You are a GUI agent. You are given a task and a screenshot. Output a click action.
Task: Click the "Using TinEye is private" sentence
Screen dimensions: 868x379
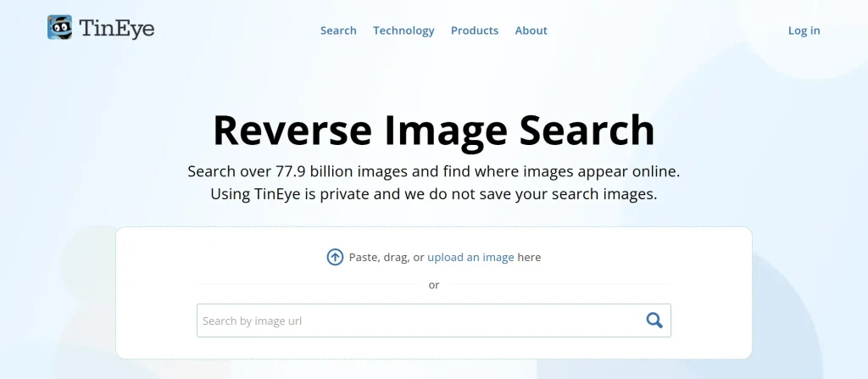[433, 194]
